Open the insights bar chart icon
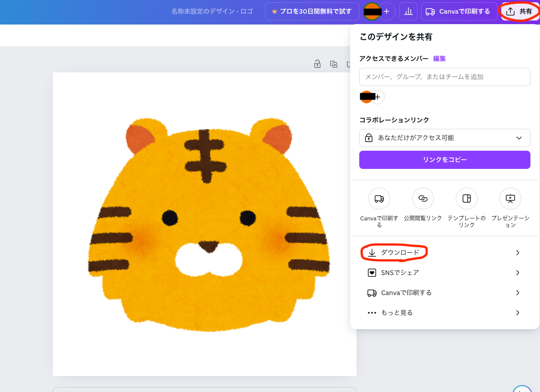The image size is (540, 392). [x=408, y=11]
